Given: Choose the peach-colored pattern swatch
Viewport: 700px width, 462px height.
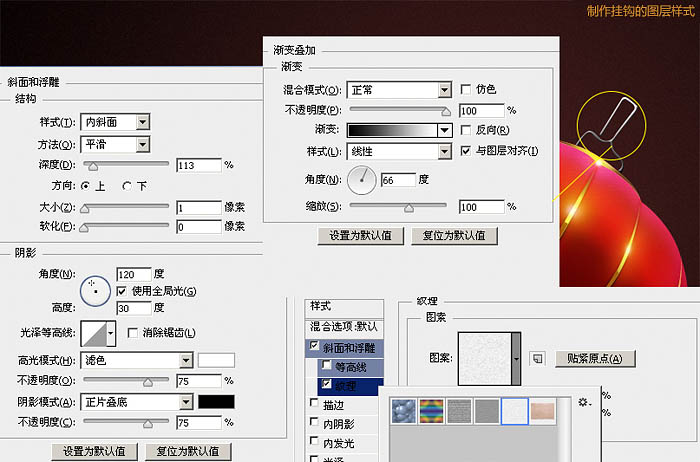Looking at the screenshot, I should [542, 411].
